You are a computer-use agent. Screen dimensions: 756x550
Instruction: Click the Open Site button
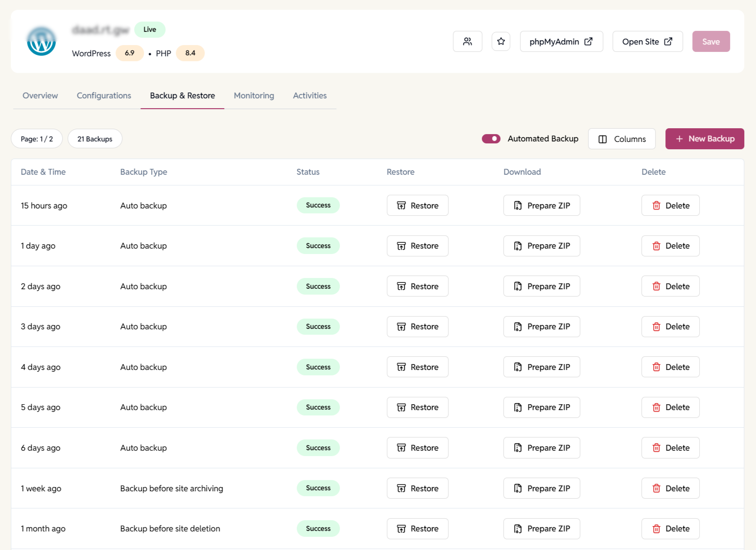pos(647,42)
